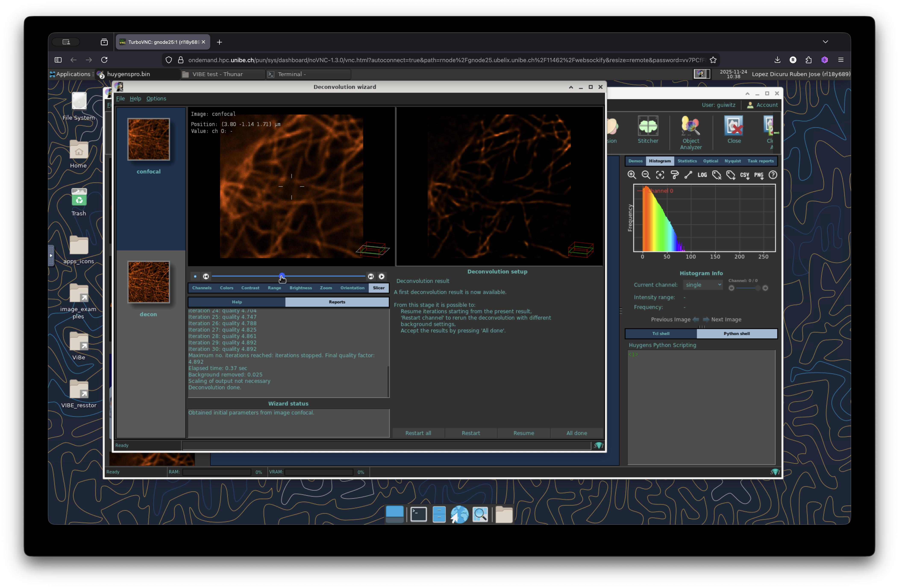Click Restart all to rerun deconvolution
The width and height of the screenshot is (899, 588).
tap(418, 433)
